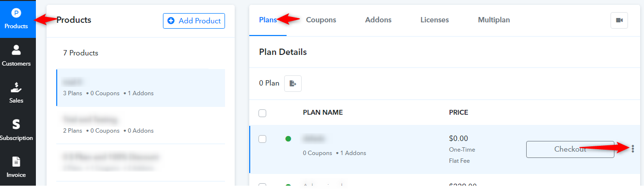Tick the select-all plans header checkbox

[262, 113]
